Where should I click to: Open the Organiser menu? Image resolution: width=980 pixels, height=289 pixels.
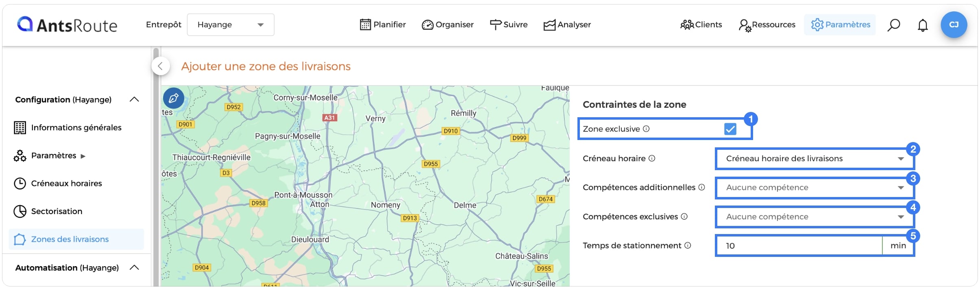[447, 25]
